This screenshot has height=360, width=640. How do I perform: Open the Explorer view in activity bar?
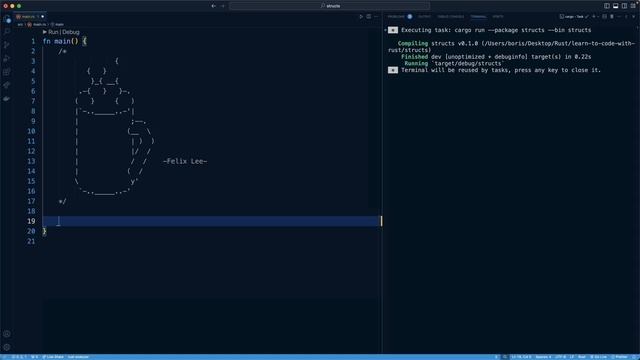pyautogui.click(x=7, y=19)
